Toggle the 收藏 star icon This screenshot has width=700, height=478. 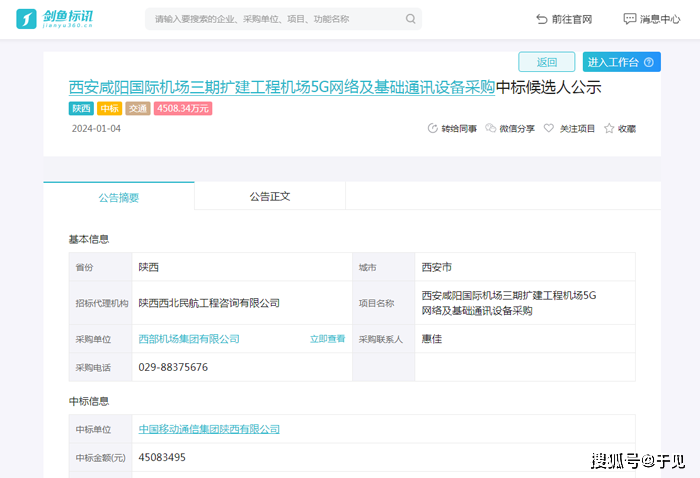click(609, 128)
